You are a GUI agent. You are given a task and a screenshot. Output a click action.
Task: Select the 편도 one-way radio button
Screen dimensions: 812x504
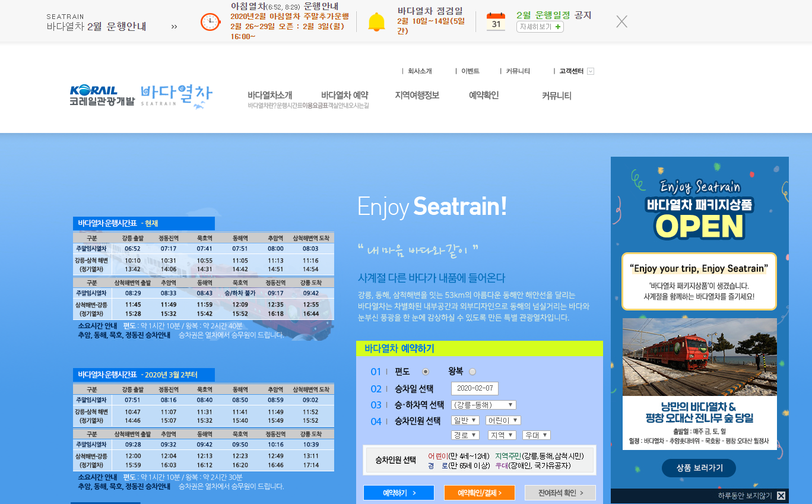tap(426, 372)
